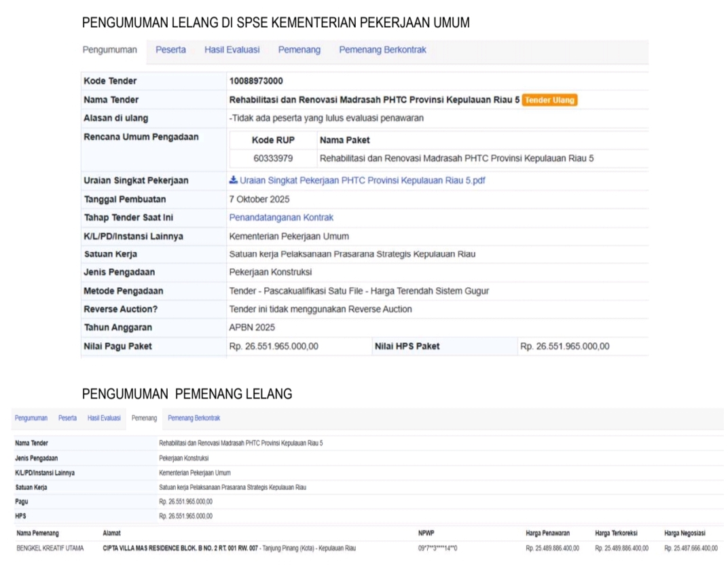Select Peserta tab in the Pemenang Lelang section
The width and height of the screenshot is (728, 573).
(67, 418)
